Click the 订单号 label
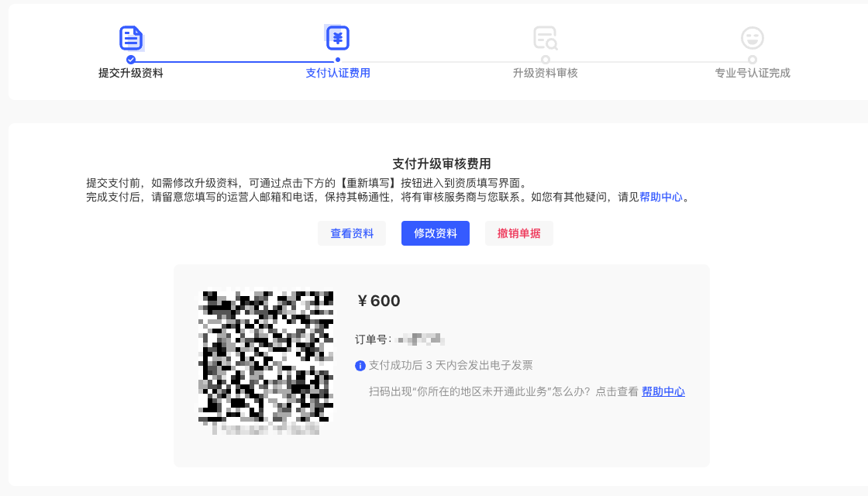868x496 pixels. pos(373,339)
